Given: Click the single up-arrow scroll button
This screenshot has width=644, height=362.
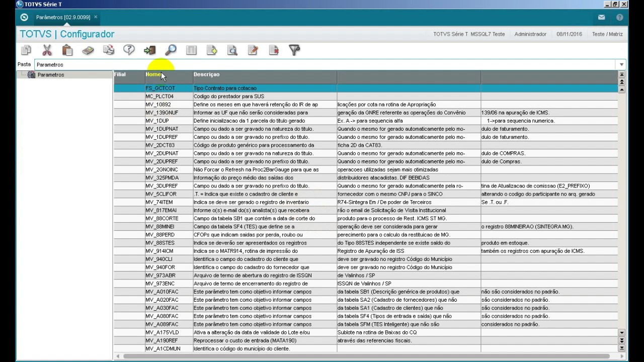Looking at the screenshot, I should tap(621, 89).
